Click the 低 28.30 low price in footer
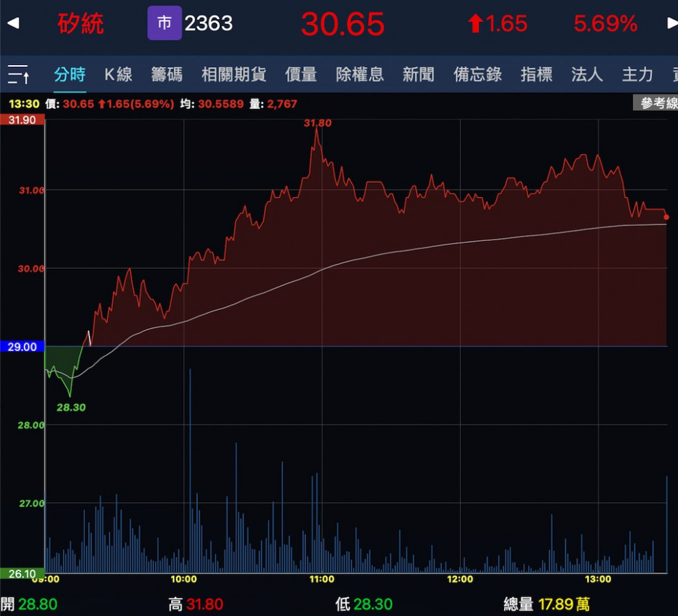 point(364,604)
